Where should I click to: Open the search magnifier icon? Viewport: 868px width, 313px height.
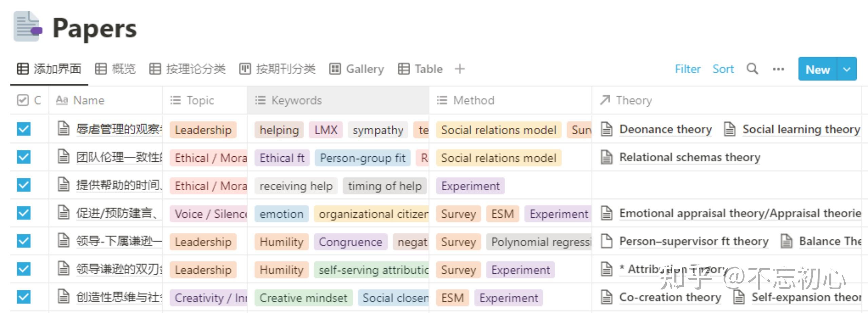(752, 69)
